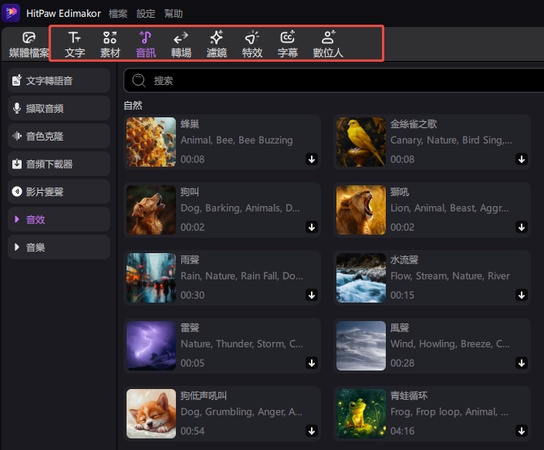Open the 轉場 transitions tab
The height and width of the screenshot is (450, 544).
point(181,44)
